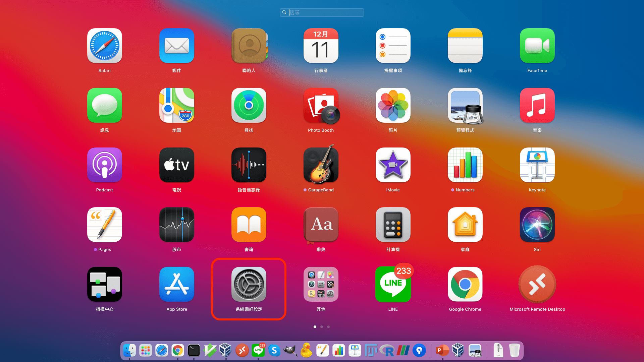This screenshot has height=362, width=644.
Task: Go to the third Launchpad page dot
Action: click(x=328, y=327)
